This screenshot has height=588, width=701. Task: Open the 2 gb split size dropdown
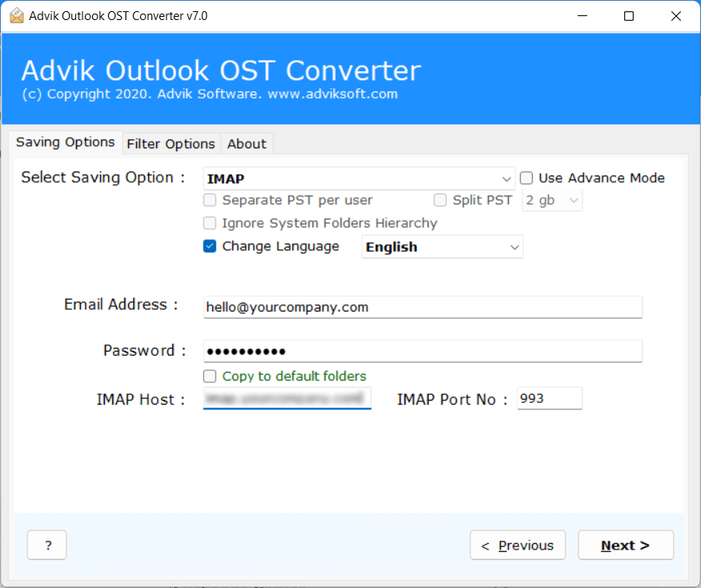tap(552, 200)
